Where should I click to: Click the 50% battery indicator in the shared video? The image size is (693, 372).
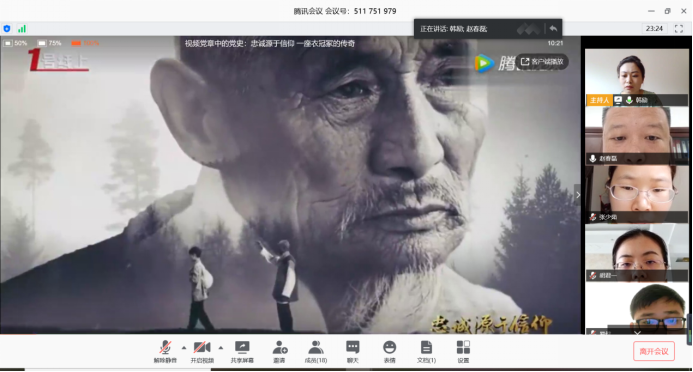16,43
